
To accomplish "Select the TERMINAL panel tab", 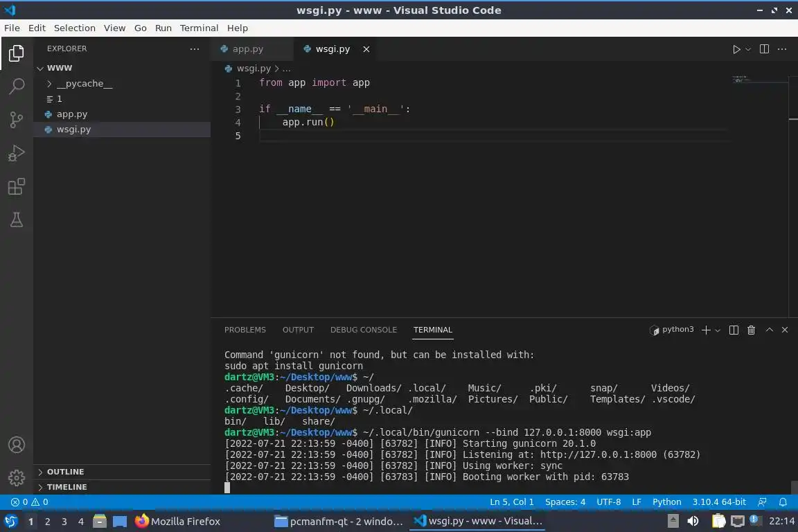I will tap(432, 330).
